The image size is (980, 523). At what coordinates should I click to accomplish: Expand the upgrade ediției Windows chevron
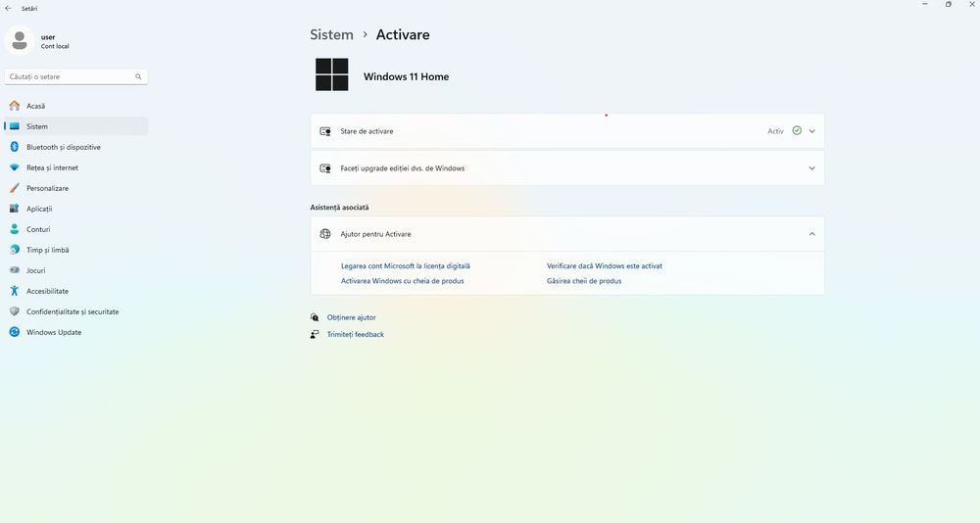811,168
